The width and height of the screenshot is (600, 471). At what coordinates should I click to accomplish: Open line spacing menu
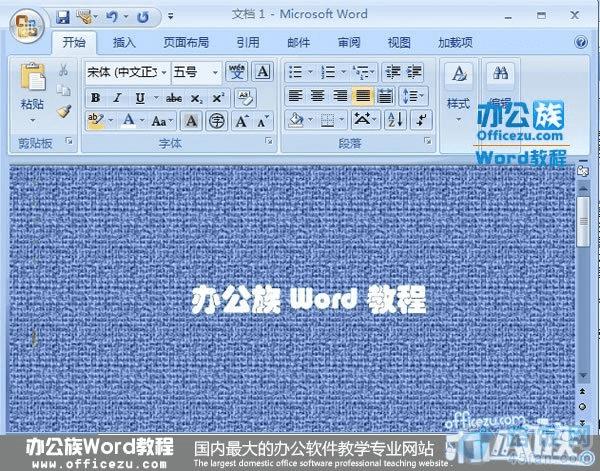coord(414,96)
